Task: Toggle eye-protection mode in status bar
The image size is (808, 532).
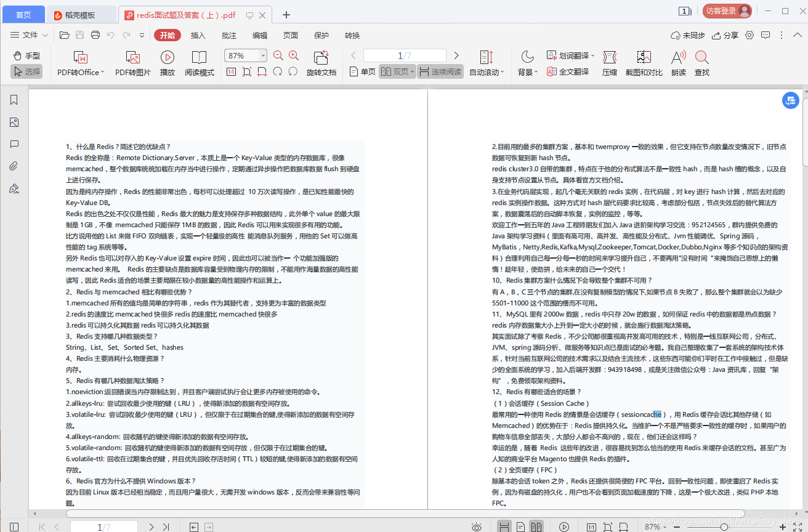Action: pyautogui.click(x=476, y=527)
